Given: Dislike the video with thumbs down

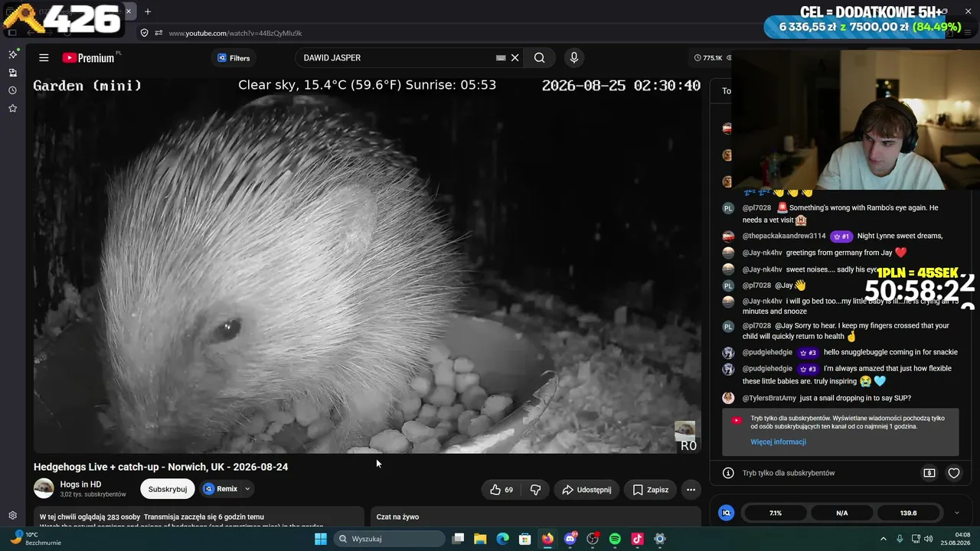Looking at the screenshot, I should tap(536, 490).
